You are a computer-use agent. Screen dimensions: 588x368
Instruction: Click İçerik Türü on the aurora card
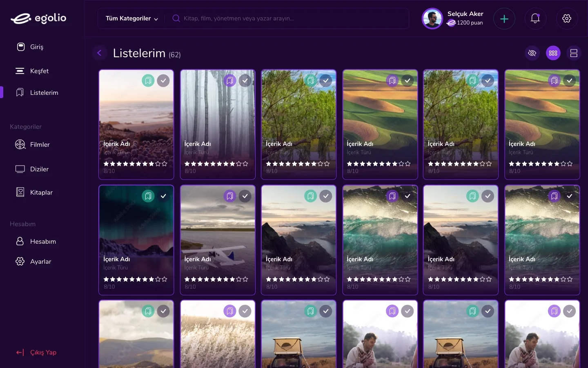coord(116,268)
